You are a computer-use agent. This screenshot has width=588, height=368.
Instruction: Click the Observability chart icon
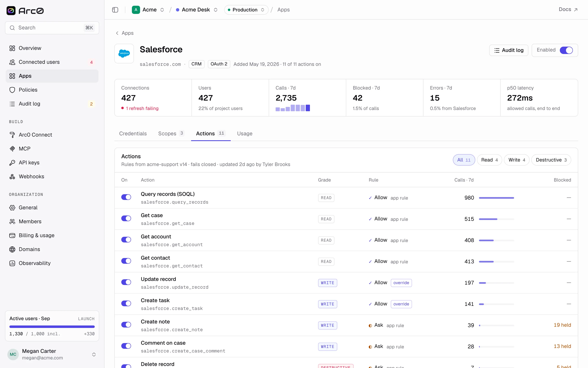point(12,263)
